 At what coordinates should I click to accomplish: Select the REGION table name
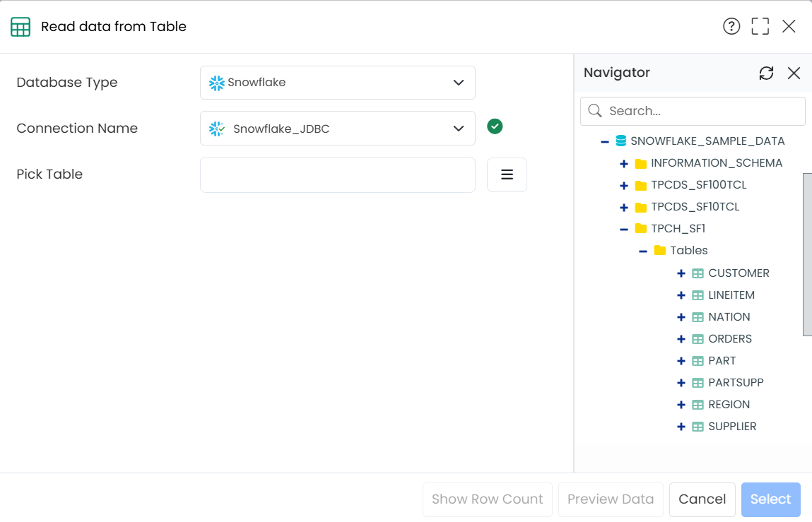tap(729, 405)
